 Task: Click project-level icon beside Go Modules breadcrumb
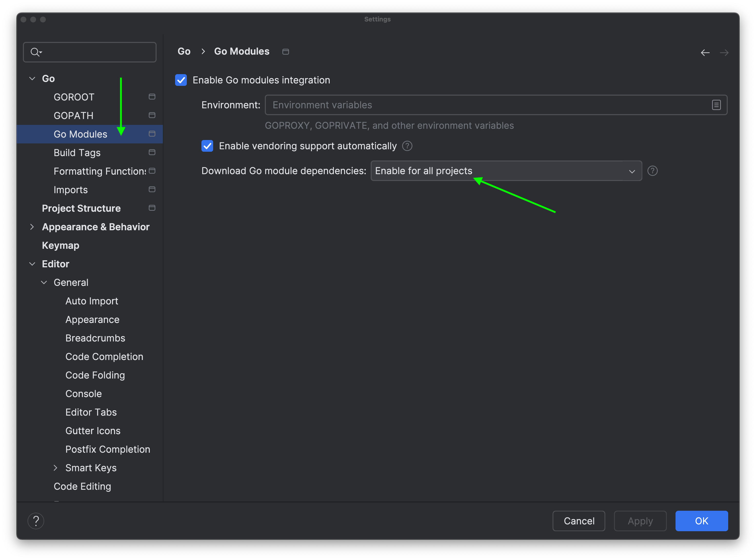pos(286,51)
